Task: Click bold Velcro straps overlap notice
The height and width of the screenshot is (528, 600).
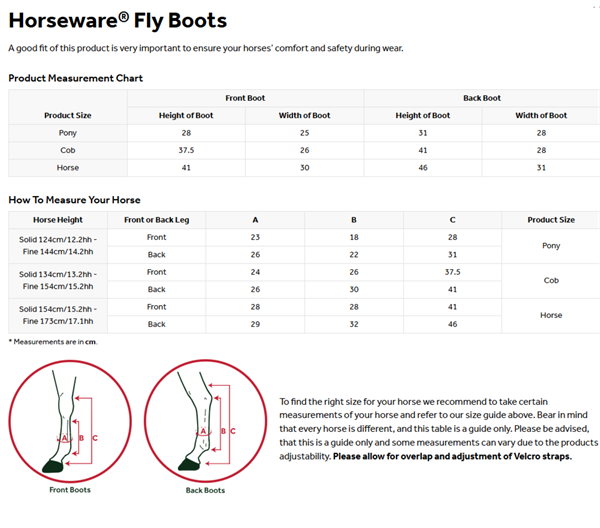Action: pyautogui.click(x=452, y=456)
